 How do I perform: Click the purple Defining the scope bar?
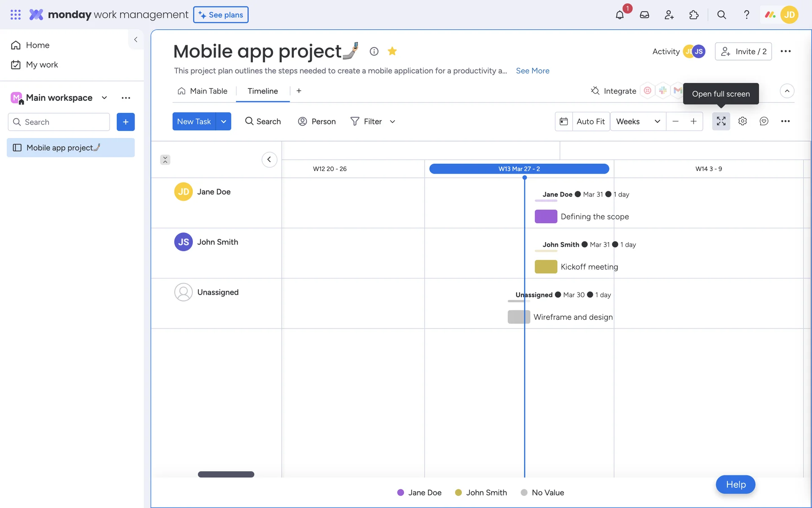click(546, 216)
